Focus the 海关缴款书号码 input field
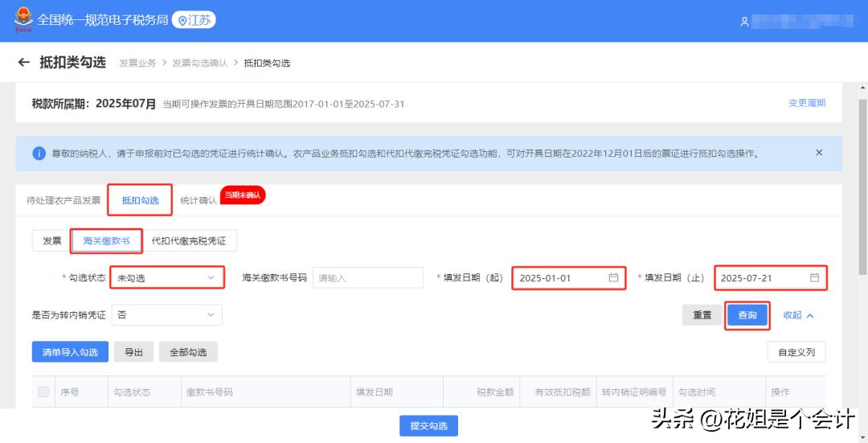 pyautogui.click(x=368, y=278)
